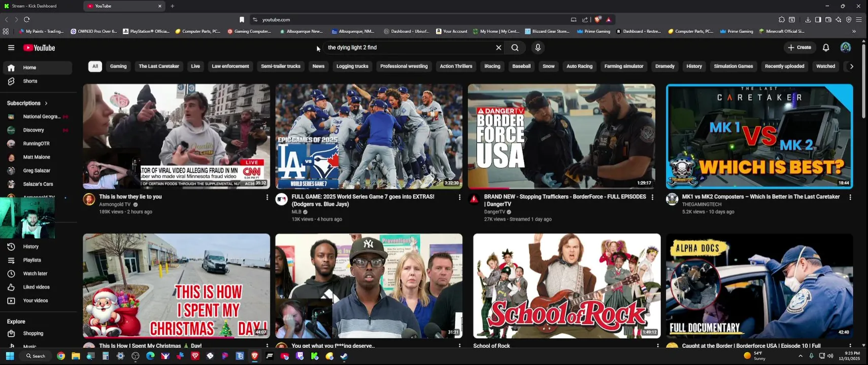
Task: Go to Home in sidebar
Action: [37, 68]
